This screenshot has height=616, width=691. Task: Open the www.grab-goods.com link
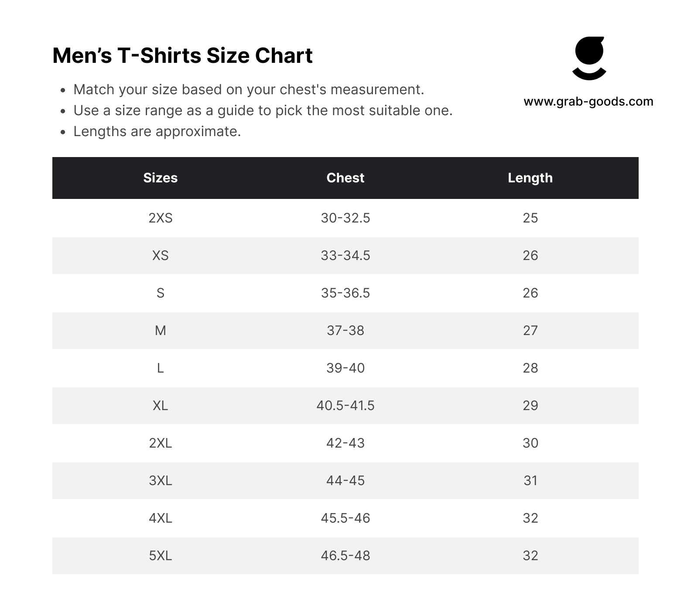[x=588, y=102]
